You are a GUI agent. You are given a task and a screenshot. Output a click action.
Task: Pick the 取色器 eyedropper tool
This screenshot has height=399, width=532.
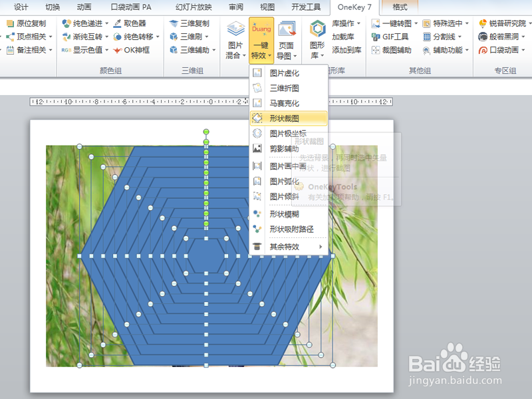[130, 23]
